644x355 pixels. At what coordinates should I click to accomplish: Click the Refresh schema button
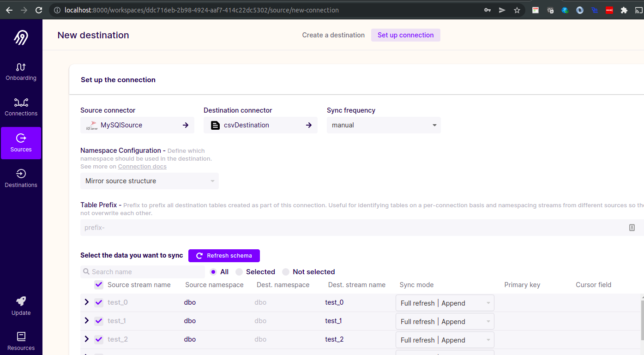click(x=224, y=256)
